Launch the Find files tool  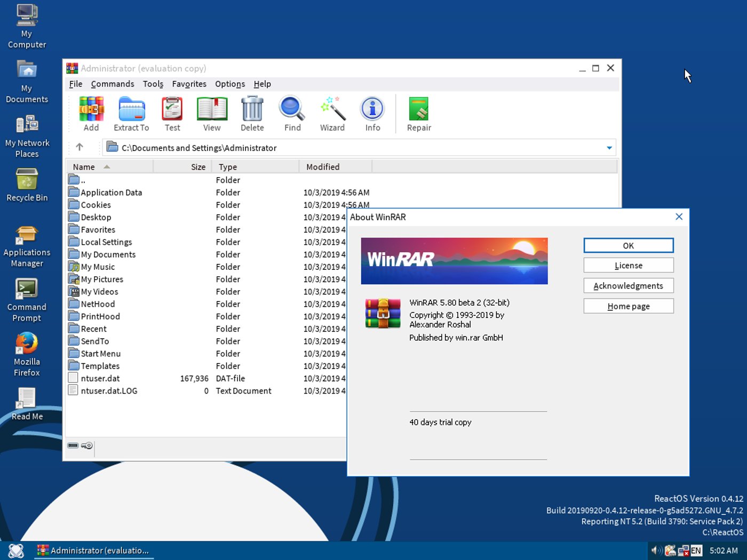[291, 113]
